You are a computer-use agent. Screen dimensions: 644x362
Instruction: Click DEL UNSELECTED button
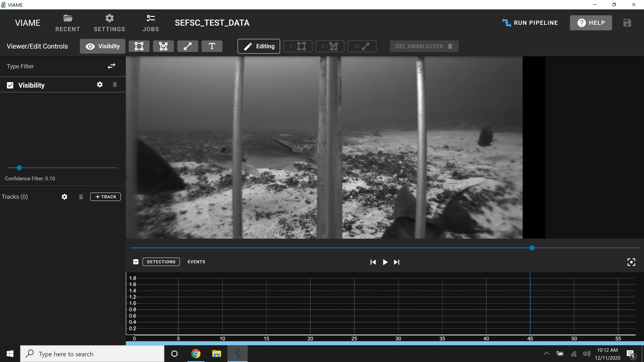tap(424, 46)
